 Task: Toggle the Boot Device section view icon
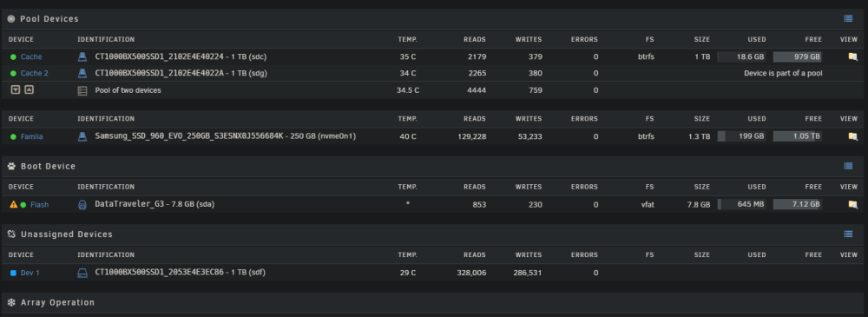[848, 166]
